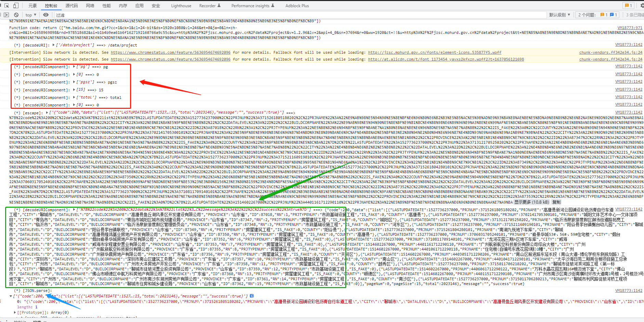Open the top context dropdown
Viewport: 644px width, 322px height.
click(x=31, y=15)
